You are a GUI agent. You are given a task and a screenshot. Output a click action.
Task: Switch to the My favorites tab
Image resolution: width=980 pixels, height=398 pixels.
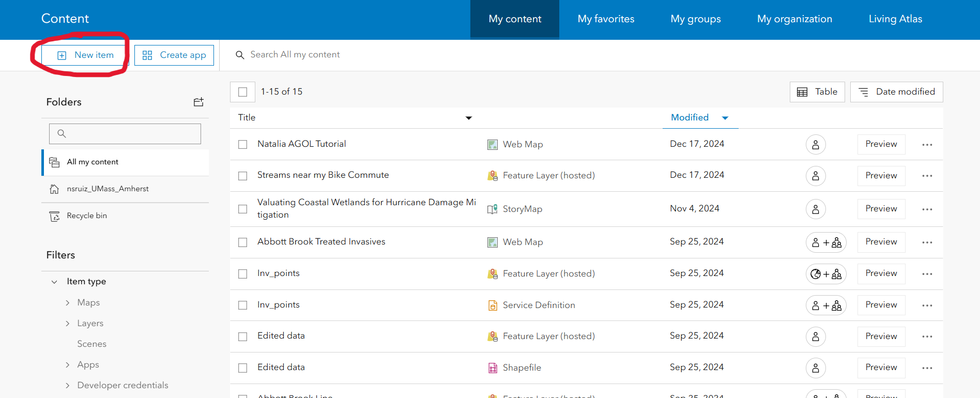click(x=606, y=19)
